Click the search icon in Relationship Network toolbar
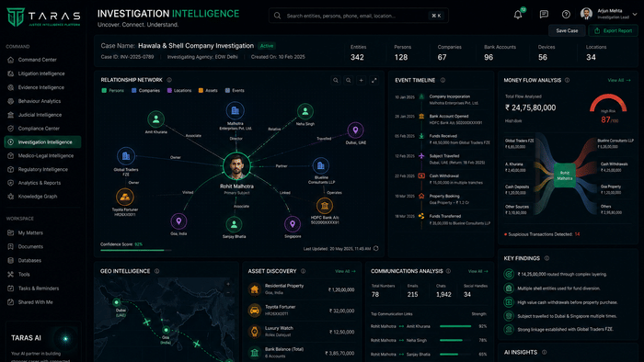Screen dimensions: 644x362 point(336,80)
